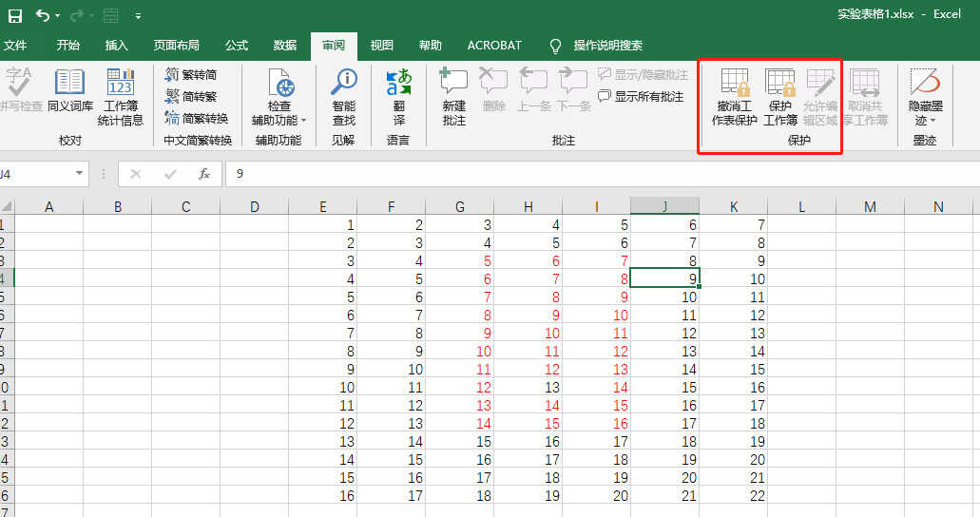
Task: Switch to the 开始 tab
Action: (68, 45)
